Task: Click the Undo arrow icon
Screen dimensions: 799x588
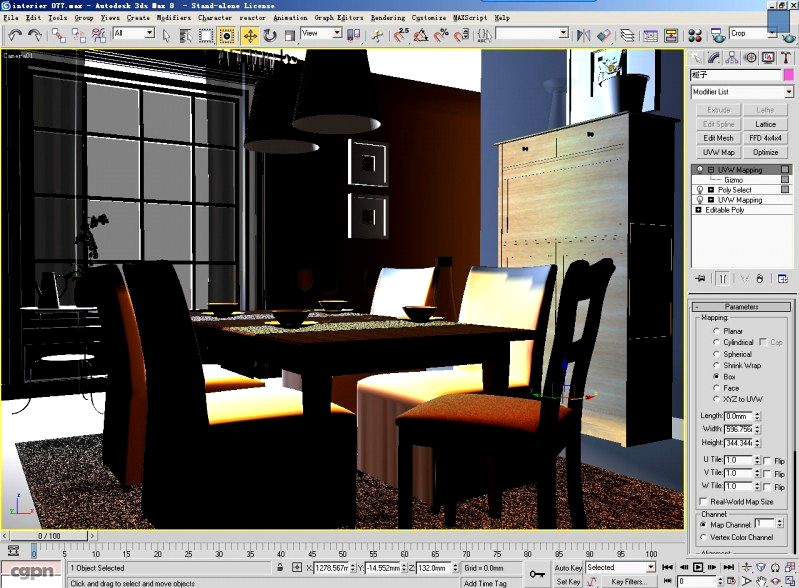Action: (15, 35)
